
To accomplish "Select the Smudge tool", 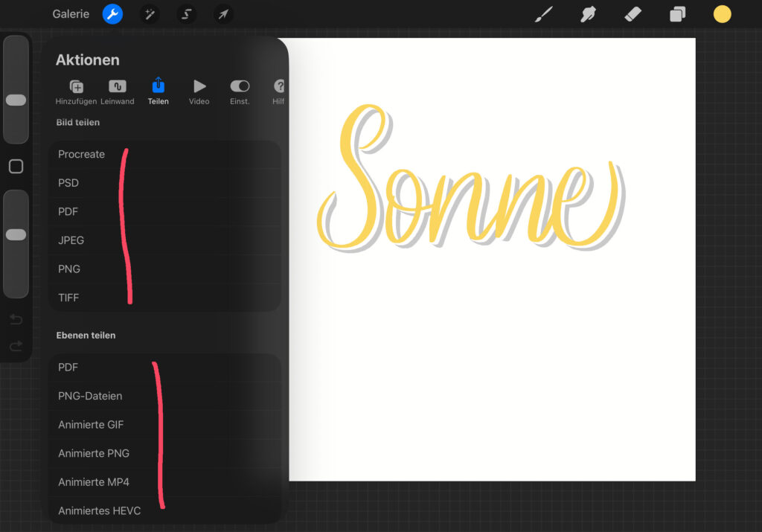I will (x=588, y=14).
